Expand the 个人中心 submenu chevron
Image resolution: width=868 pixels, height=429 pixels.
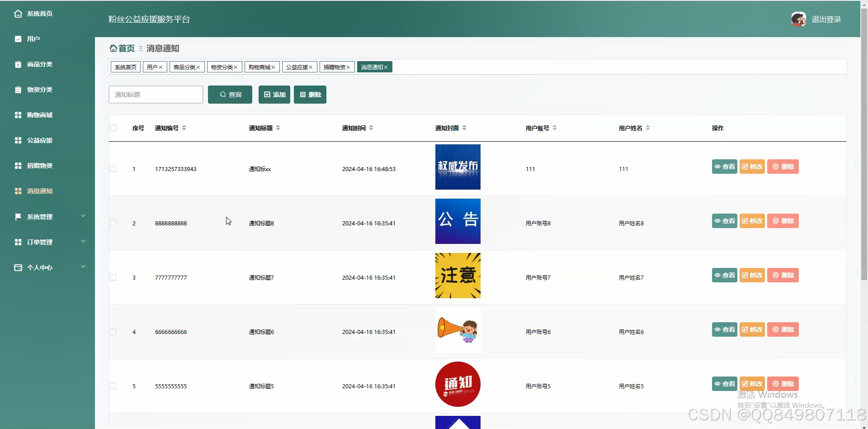[x=83, y=267]
